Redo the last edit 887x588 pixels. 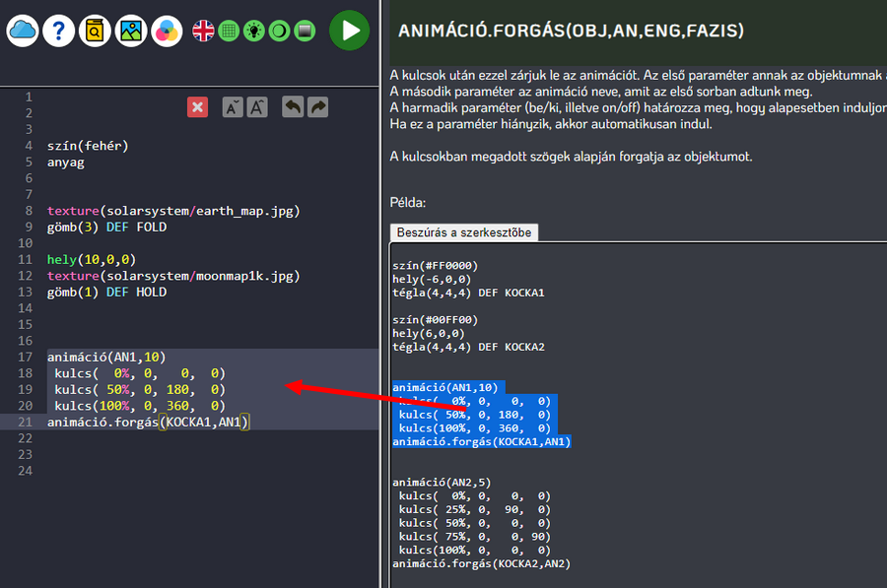click(x=317, y=107)
